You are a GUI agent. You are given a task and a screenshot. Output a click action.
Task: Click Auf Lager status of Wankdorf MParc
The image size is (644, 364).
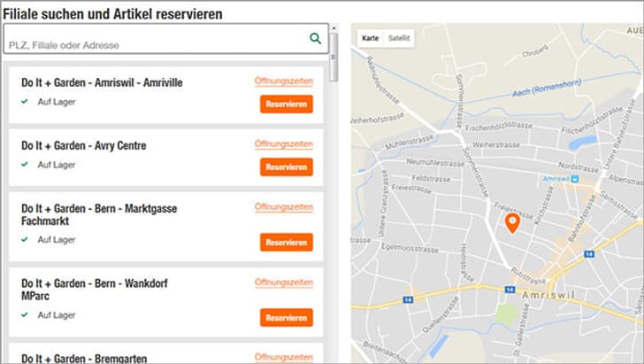pyautogui.click(x=57, y=315)
